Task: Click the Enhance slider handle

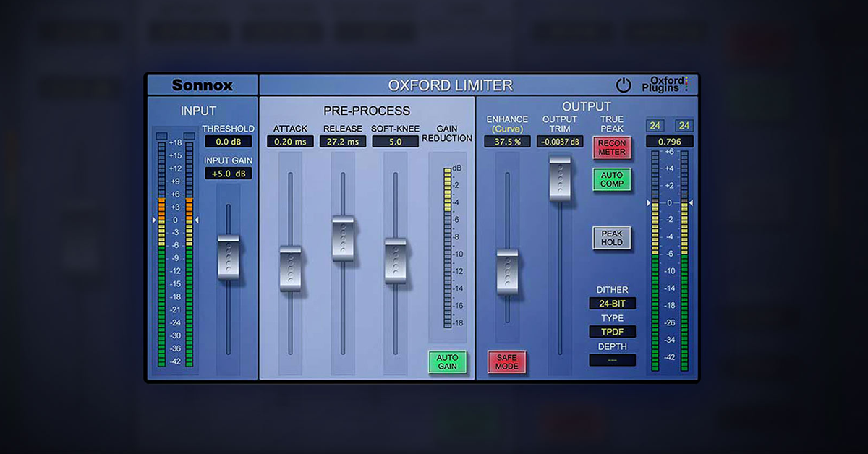Action: coord(507,272)
